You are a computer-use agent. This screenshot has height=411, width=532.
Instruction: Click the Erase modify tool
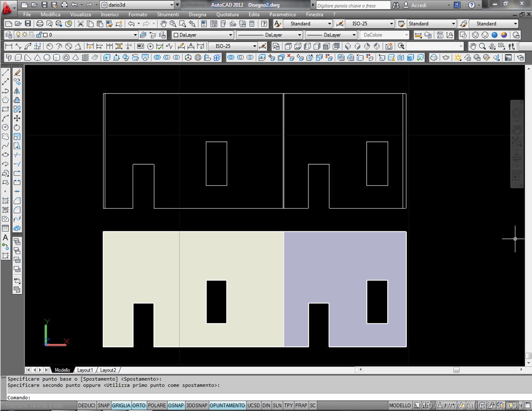tap(17, 72)
